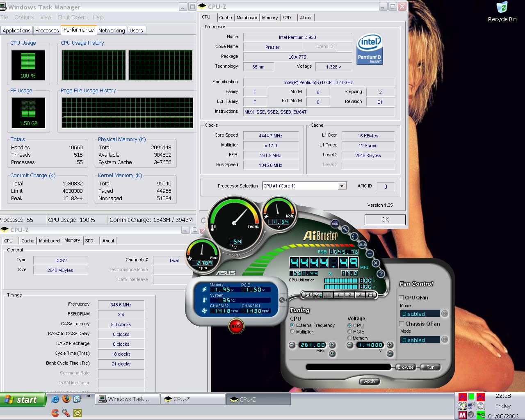Fast-forward CPU frequency double-arrow button
Viewport: 525px width, 420px height.
coord(332,353)
